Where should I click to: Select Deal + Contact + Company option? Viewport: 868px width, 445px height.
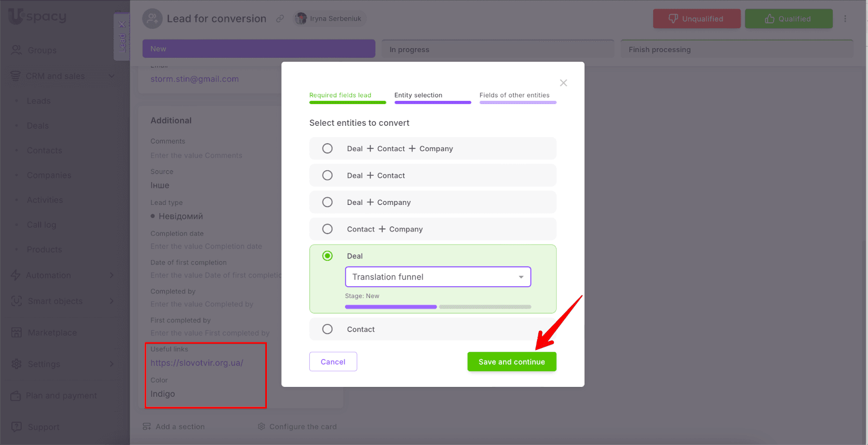coord(432,149)
